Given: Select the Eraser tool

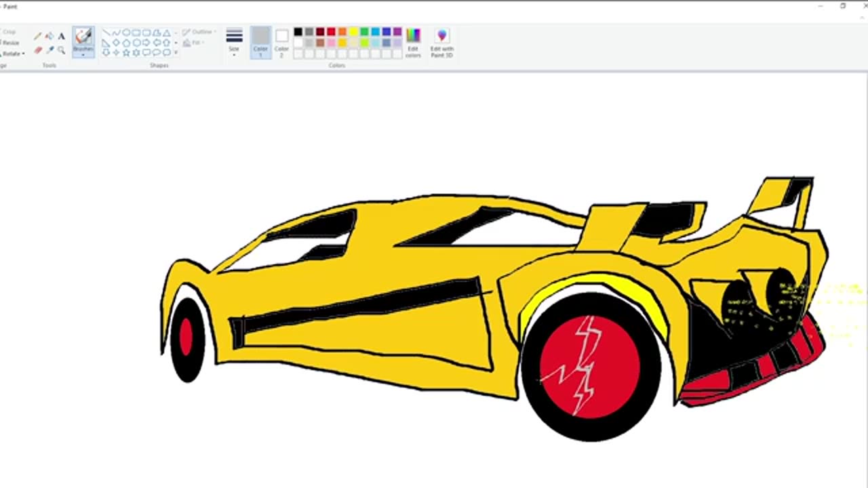Looking at the screenshot, I should pos(38,50).
